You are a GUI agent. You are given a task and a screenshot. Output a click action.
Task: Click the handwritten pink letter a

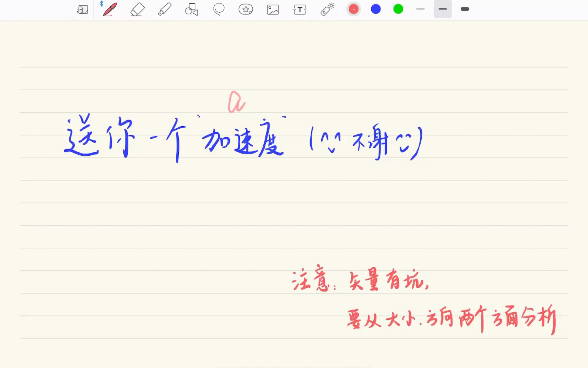237,102
